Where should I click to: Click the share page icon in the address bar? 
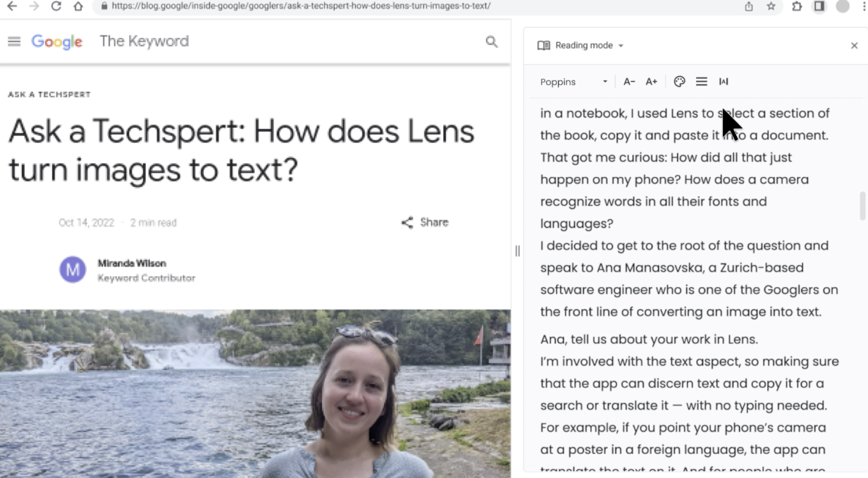click(x=749, y=6)
